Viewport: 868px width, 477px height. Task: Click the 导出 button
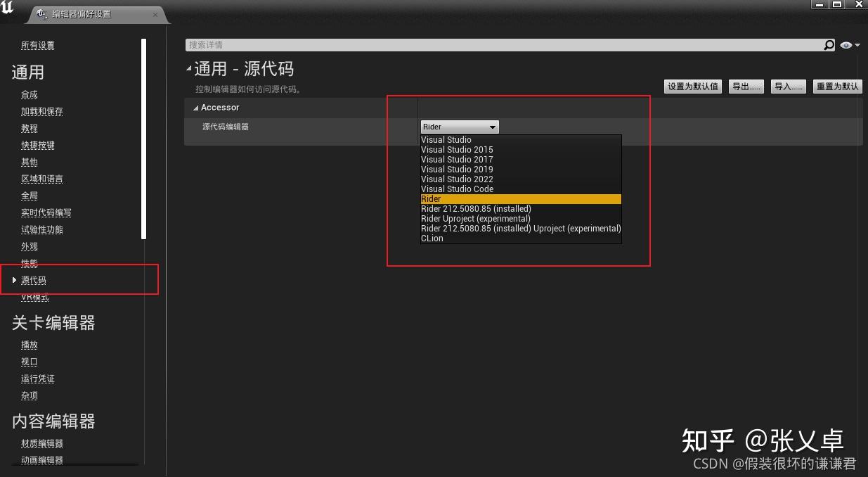click(746, 87)
